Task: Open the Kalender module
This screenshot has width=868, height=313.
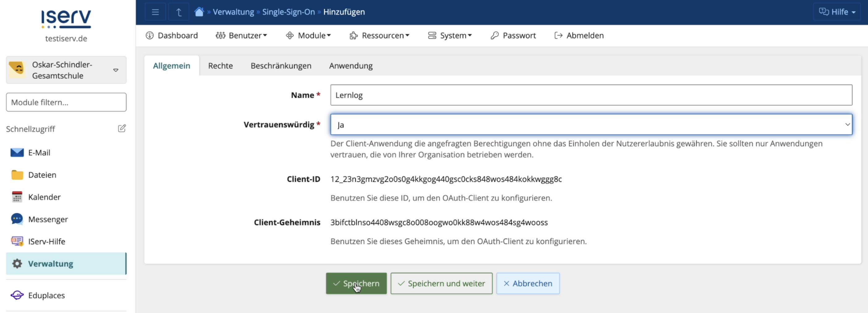Action: tap(44, 197)
